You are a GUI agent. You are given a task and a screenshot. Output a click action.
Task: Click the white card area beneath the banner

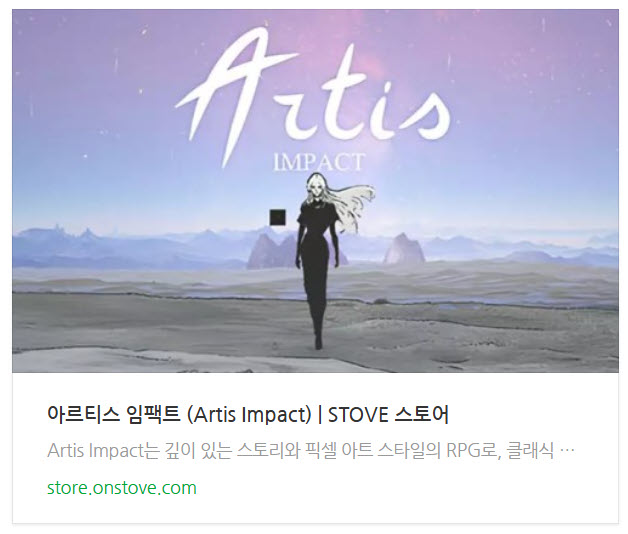pyautogui.click(x=315, y=448)
